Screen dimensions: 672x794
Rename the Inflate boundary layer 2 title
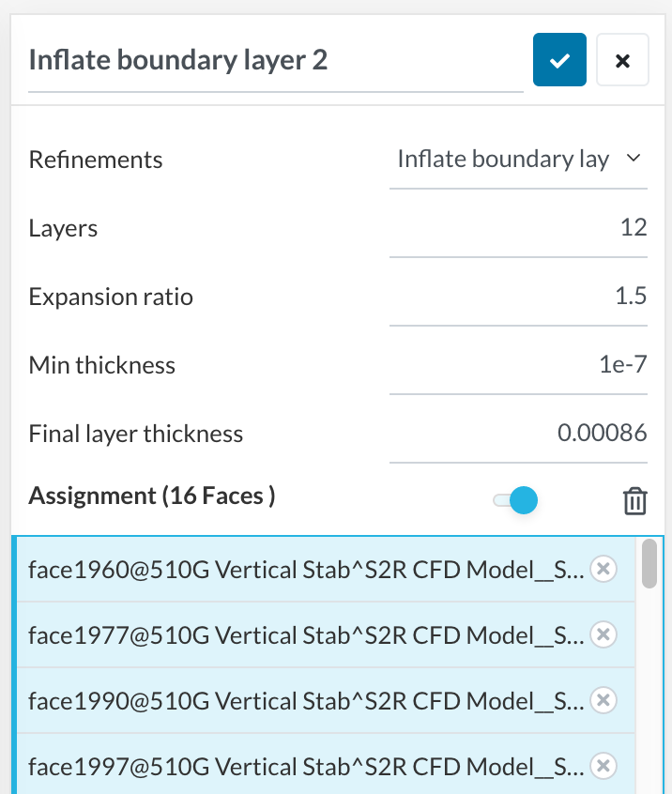[275, 61]
